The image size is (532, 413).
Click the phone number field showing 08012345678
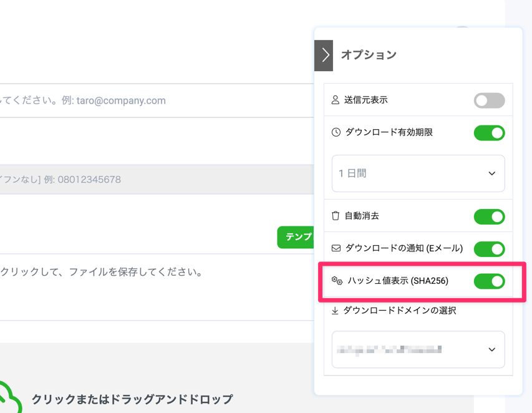point(156,180)
